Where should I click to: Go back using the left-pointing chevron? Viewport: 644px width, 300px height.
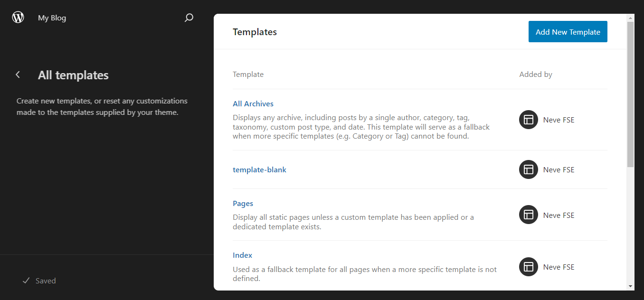(18, 75)
